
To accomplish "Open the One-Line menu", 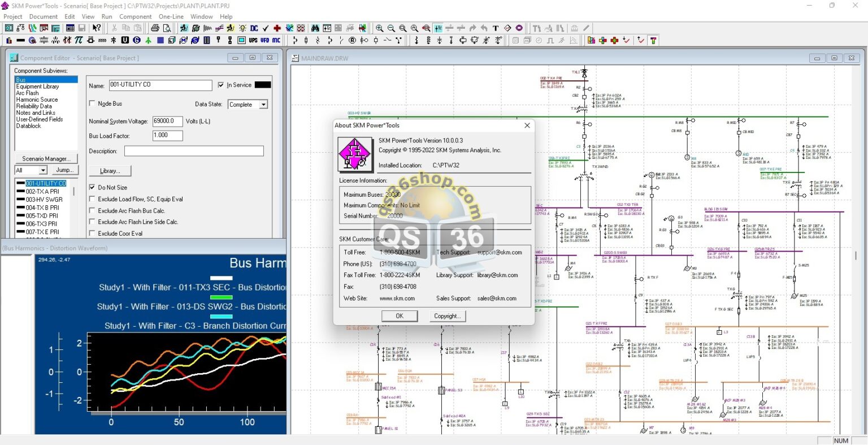I will click(x=171, y=16).
